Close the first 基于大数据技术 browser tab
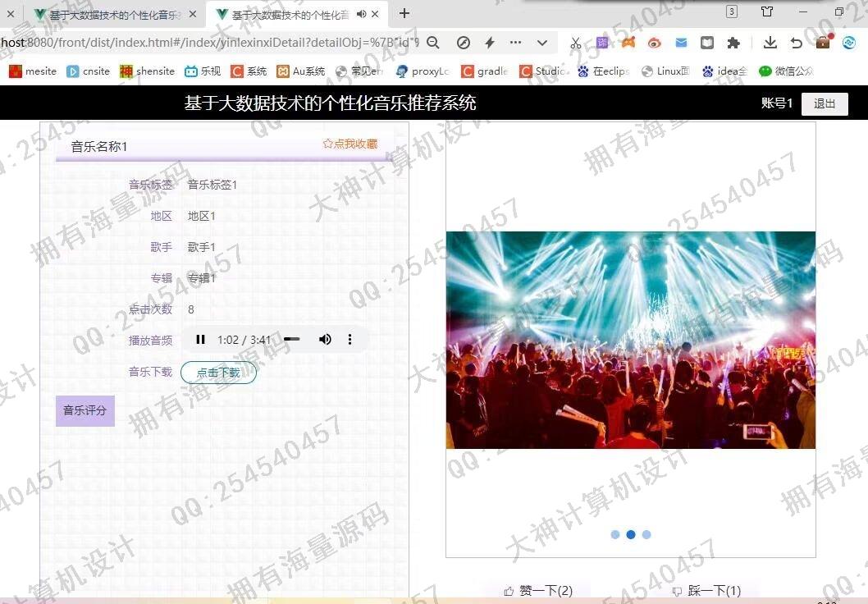868x604 pixels. 193,14
